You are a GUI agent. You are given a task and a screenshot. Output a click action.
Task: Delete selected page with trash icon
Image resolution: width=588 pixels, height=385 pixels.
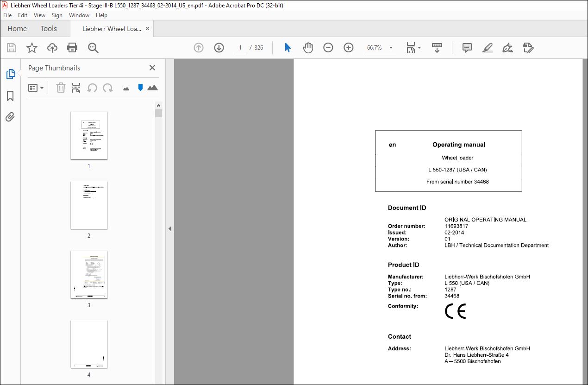(61, 88)
